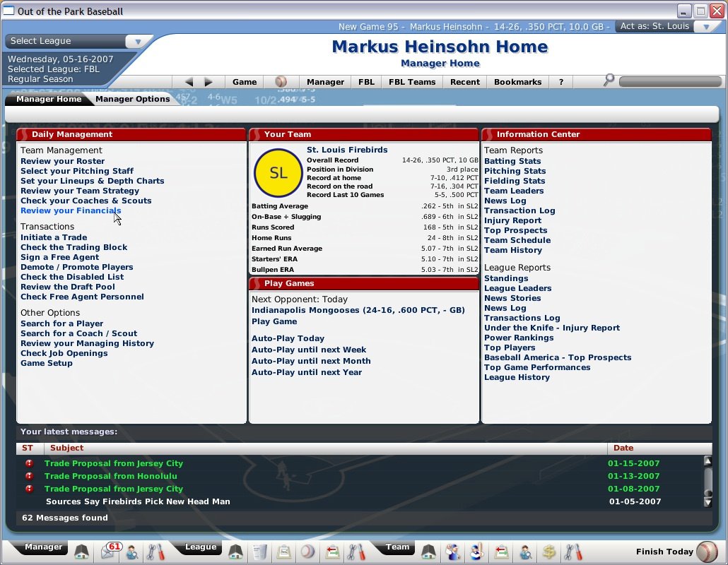This screenshot has width=728, height=565.
Task: Click the navigate back arrow
Action: point(189,82)
